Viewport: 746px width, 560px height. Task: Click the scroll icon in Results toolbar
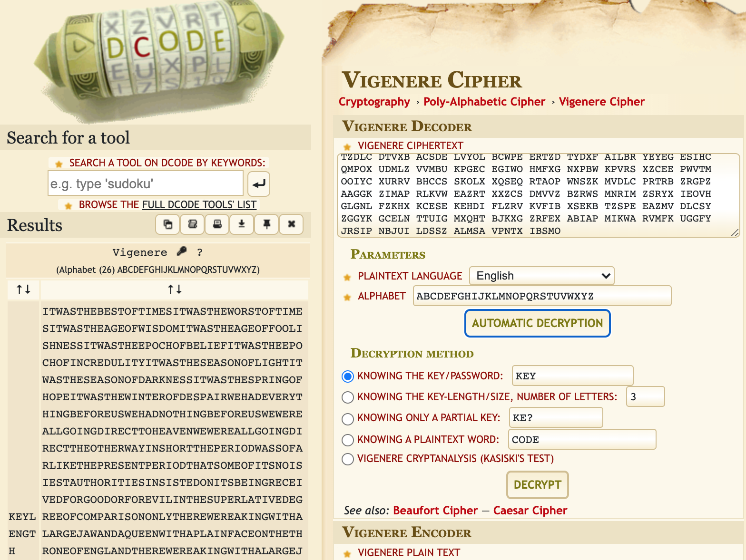[x=192, y=224]
